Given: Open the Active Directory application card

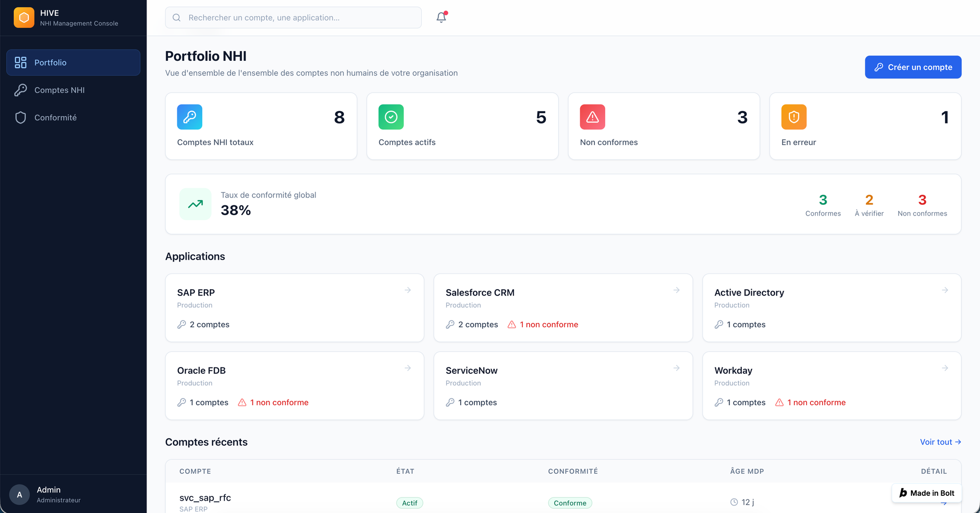Looking at the screenshot, I should 832,308.
